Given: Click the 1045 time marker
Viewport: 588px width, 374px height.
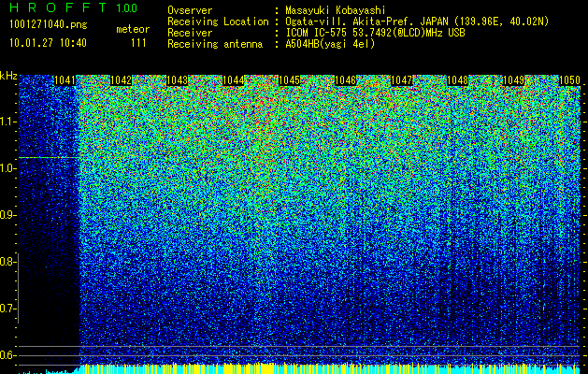Looking at the screenshot, I should [x=289, y=80].
